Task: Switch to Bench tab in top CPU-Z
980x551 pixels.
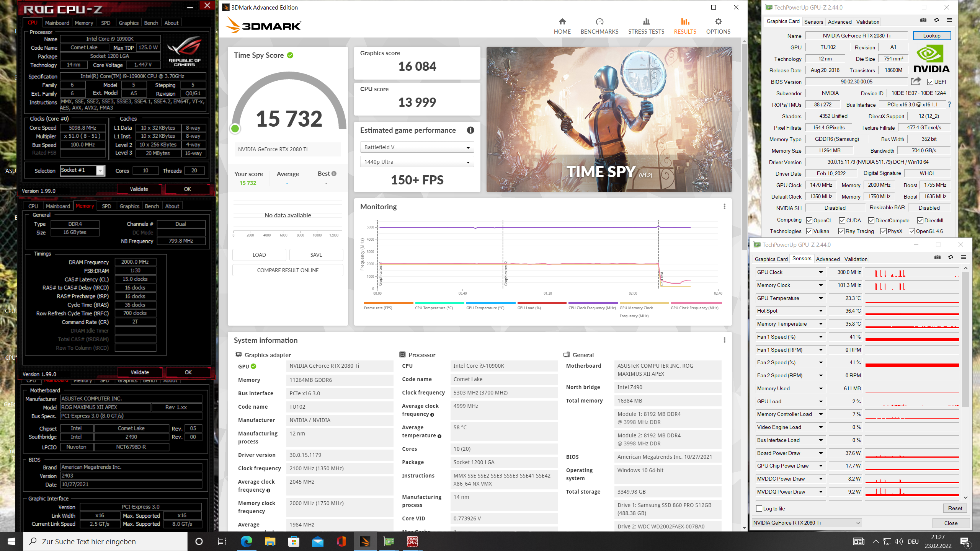Action: (151, 23)
